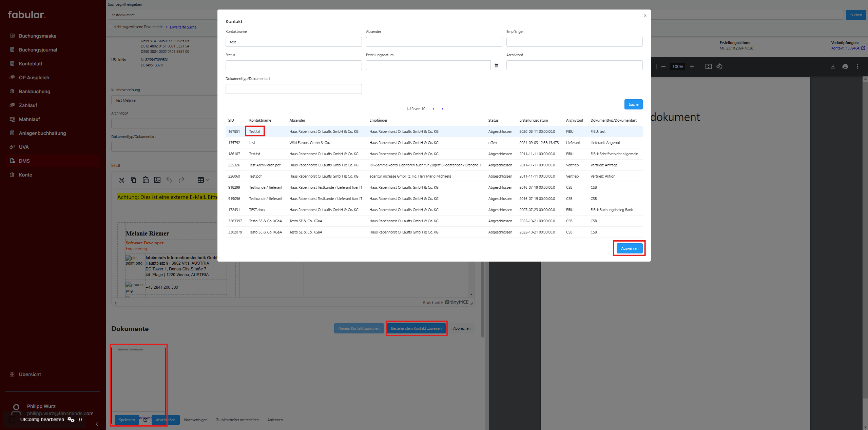
Task: Collapse the sidebar with the chevron
Action: pyautogui.click(x=97, y=424)
